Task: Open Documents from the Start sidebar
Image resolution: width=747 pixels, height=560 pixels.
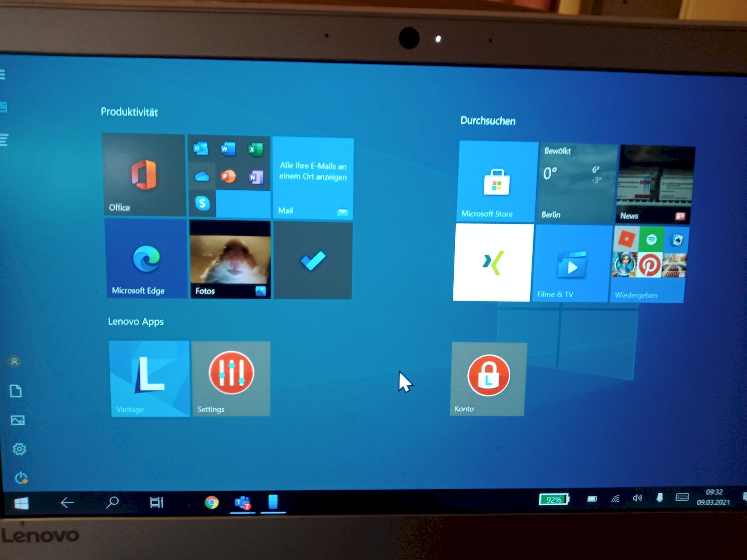Action: [16, 391]
